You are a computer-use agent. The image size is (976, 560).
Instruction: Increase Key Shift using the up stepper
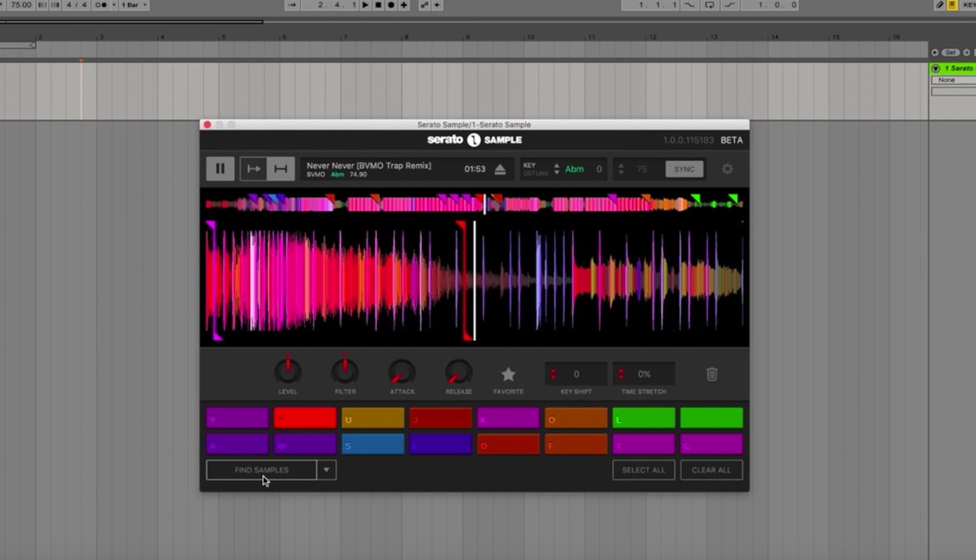[553, 370]
